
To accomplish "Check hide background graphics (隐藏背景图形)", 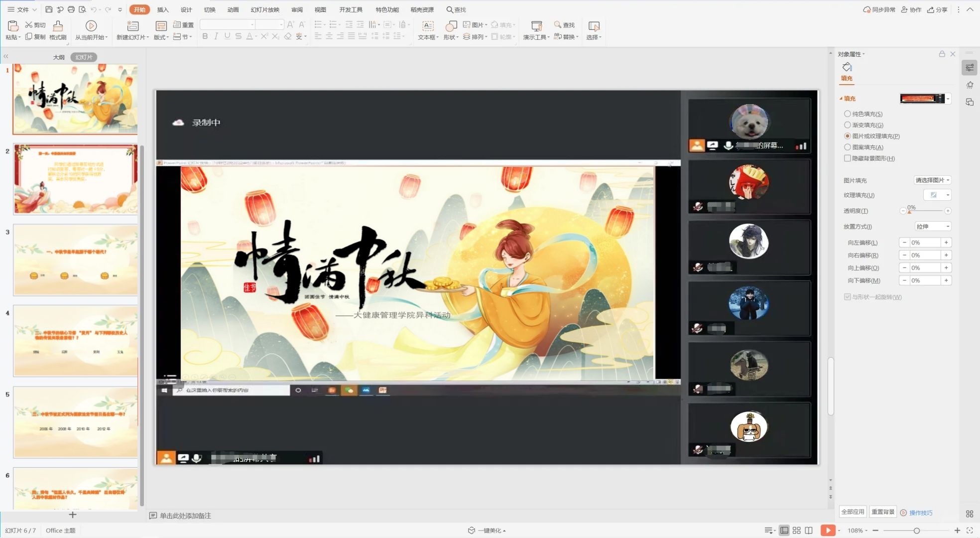I will click(x=847, y=158).
